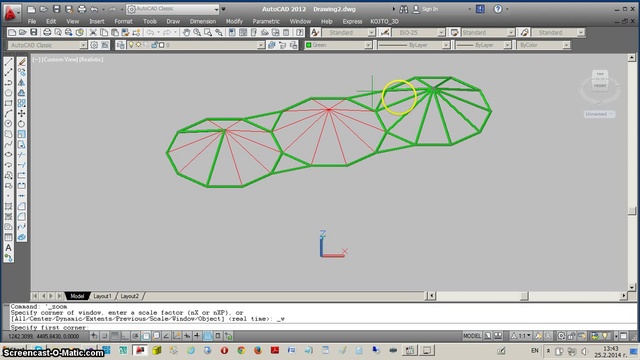640x360 pixels.
Task: Toggle Infer Constraints in status bar
Action: (x=94, y=336)
